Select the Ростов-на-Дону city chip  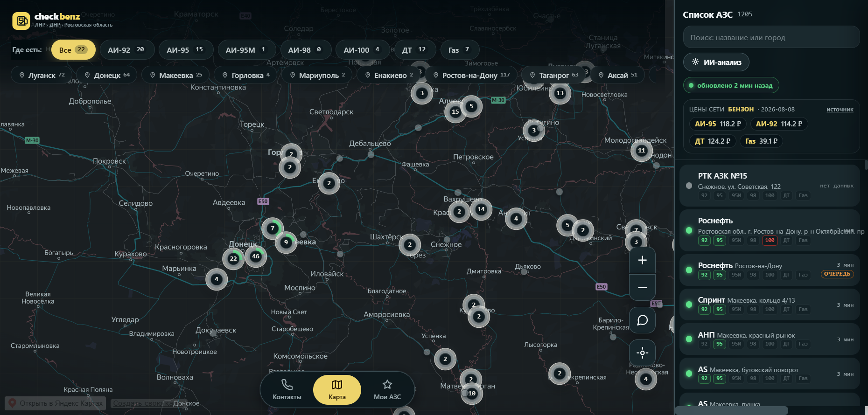(x=471, y=75)
